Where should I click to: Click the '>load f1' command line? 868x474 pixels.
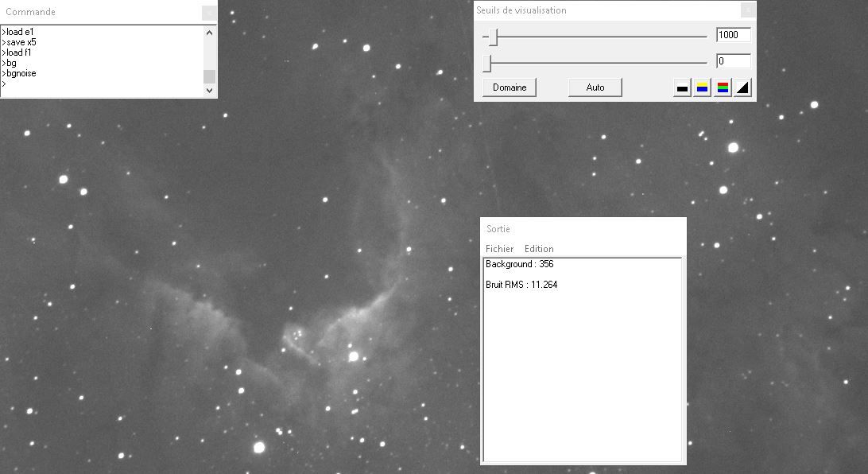(x=17, y=52)
